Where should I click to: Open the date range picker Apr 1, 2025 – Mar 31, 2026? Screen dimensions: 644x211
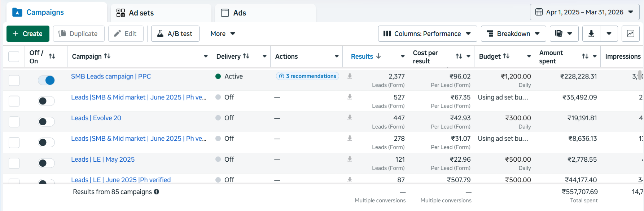584,12
